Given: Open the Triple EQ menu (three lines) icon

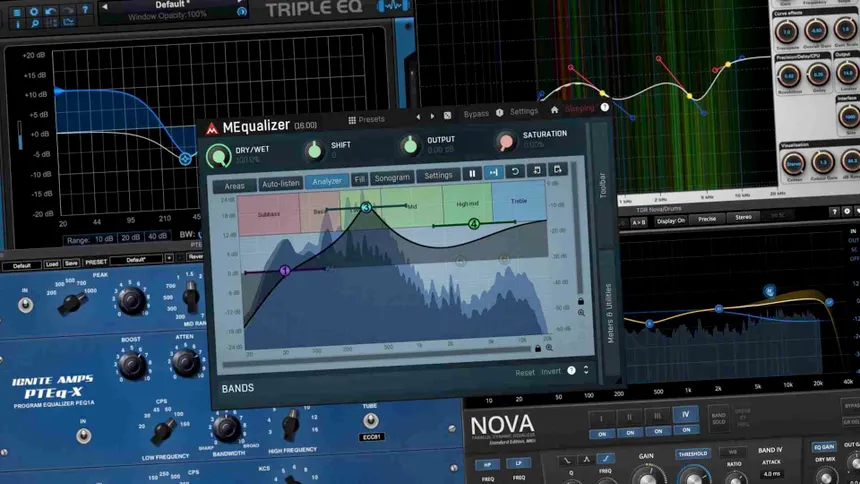Looking at the screenshot, I should 16,12.
